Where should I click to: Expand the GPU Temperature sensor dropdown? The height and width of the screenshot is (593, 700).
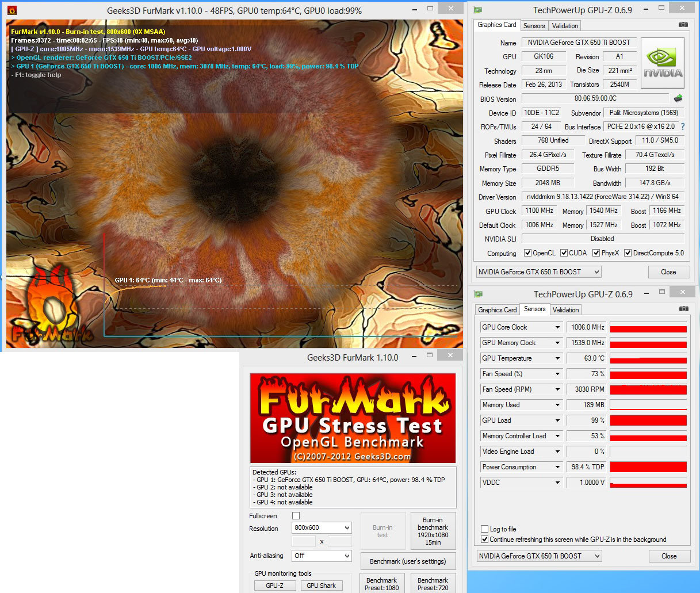[557, 358]
